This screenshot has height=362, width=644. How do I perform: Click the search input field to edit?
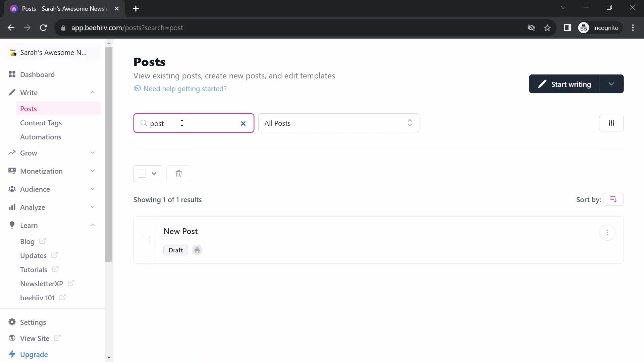(195, 124)
